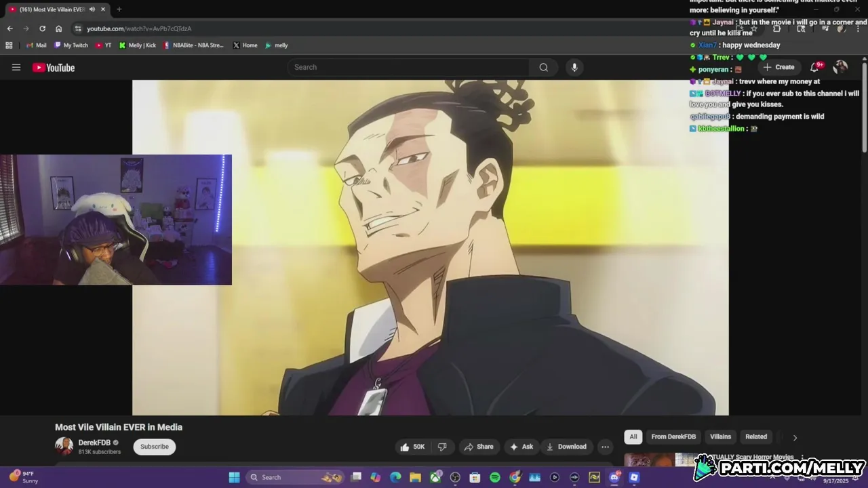Select the Related chip
Image resolution: width=868 pixels, height=488 pixels.
tap(756, 437)
